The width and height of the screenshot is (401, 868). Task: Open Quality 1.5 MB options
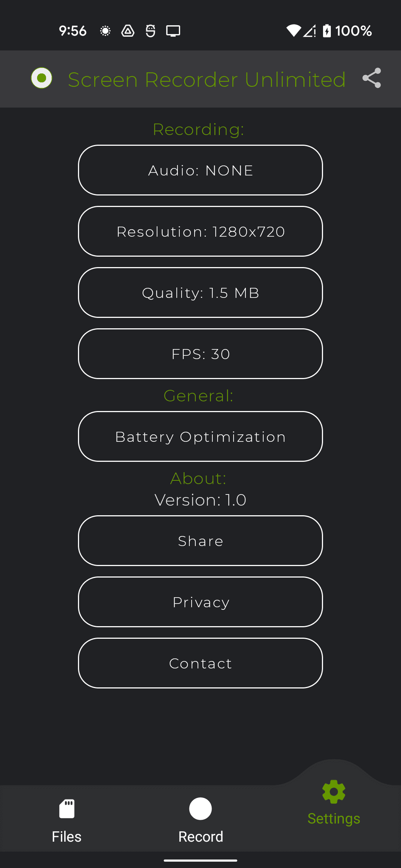pyautogui.click(x=200, y=293)
